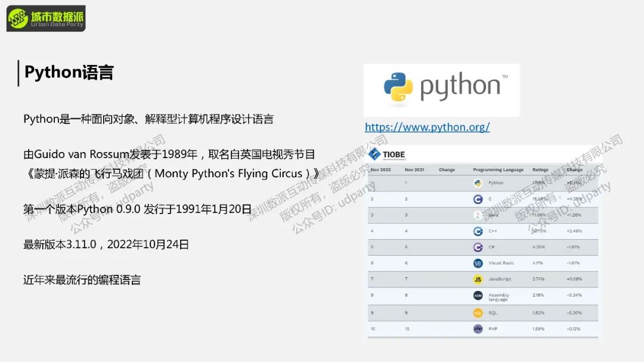Click the TIOBE logo above the table
644x362 pixels.
coord(387,155)
